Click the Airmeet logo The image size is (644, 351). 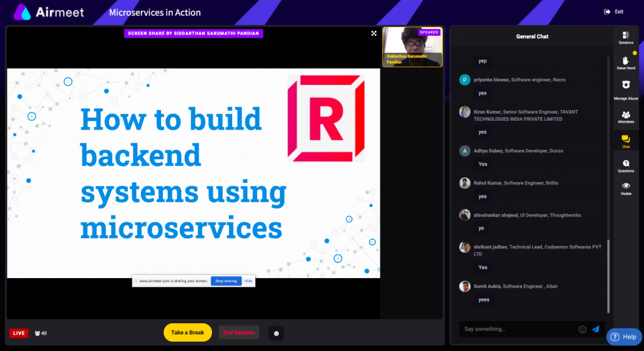pyautogui.click(x=48, y=12)
